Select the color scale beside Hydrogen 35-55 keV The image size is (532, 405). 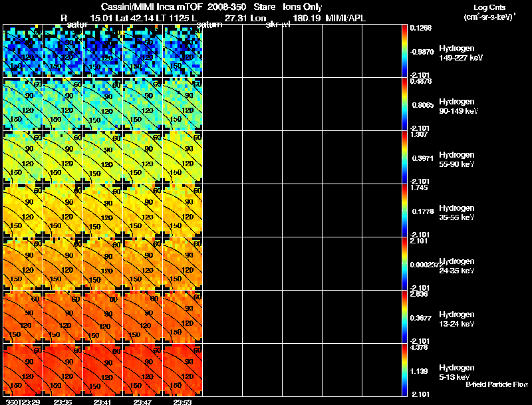click(x=404, y=210)
